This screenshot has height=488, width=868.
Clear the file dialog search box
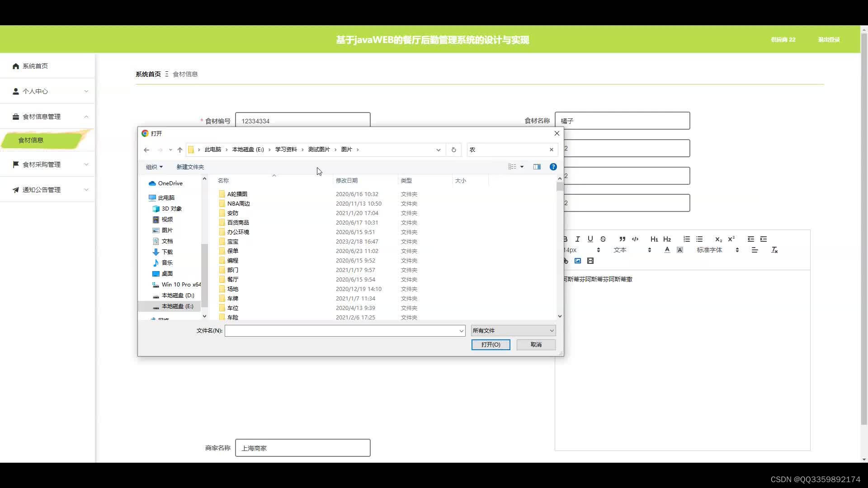pos(552,150)
